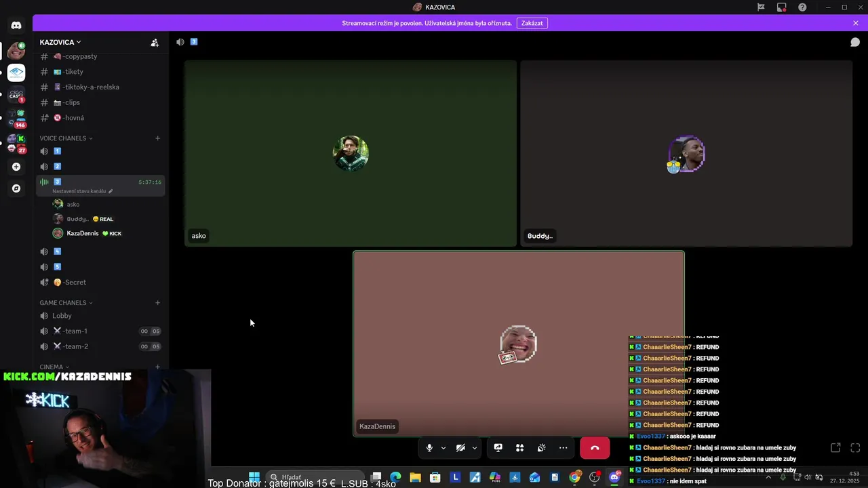Open the Windows Start menu
The height and width of the screenshot is (488, 868).
[x=254, y=477]
